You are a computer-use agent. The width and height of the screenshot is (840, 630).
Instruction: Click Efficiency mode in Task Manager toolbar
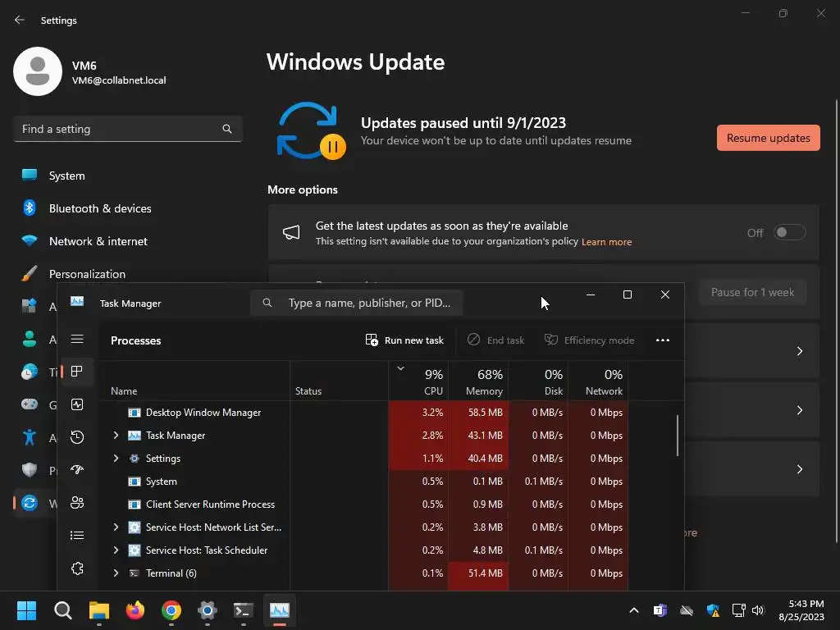click(x=589, y=340)
